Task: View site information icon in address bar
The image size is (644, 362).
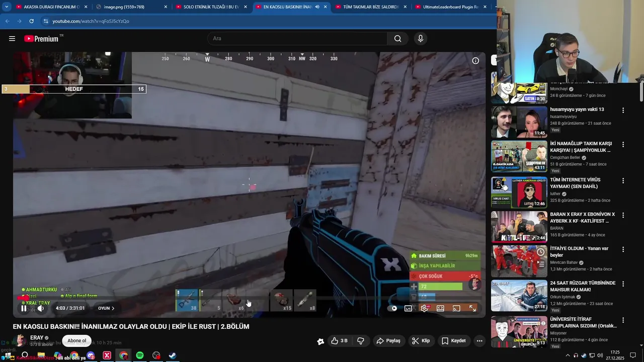Action: coord(46,21)
